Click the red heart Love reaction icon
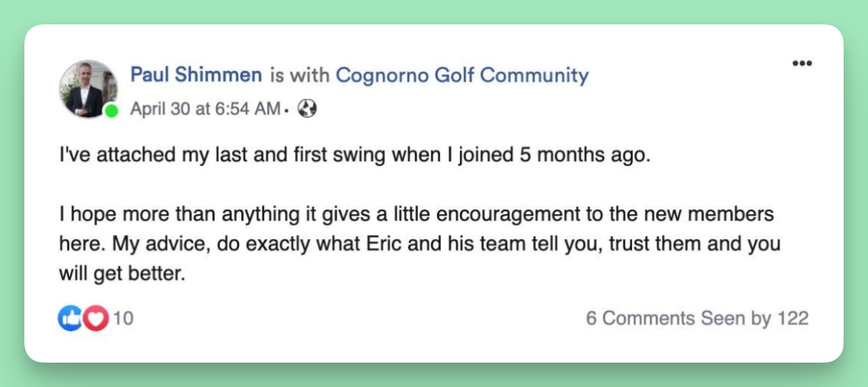 point(96,318)
